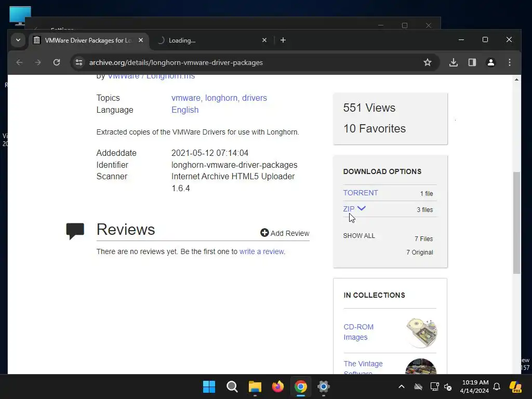Open File Explorer from taskbar

tap(255, 387)
